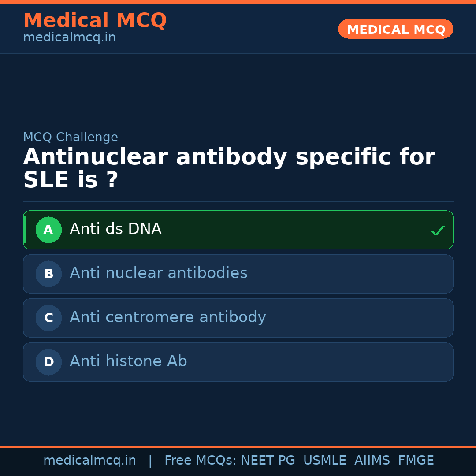This screenshot has width=476, height=476.
Task: Click the green accent bar on option A
Action: click(25, 230)
